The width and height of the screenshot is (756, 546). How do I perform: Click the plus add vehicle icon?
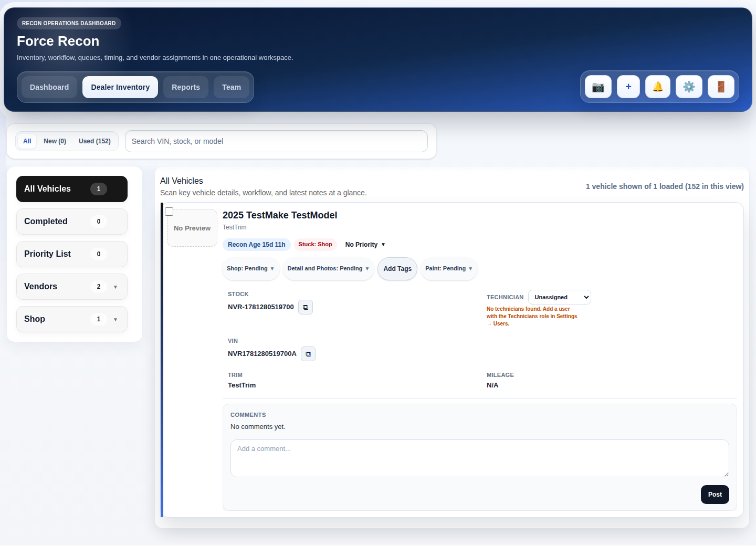point(628,87)
